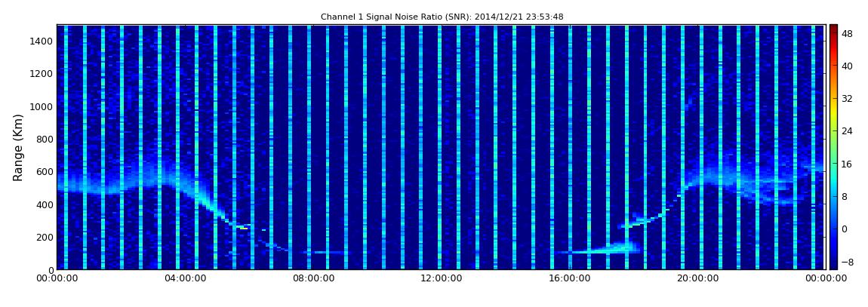Click the SNR colorbar gradient strip
Image resolution: width=868 pixels, height=307 pixels.
(x=833, y=147)
